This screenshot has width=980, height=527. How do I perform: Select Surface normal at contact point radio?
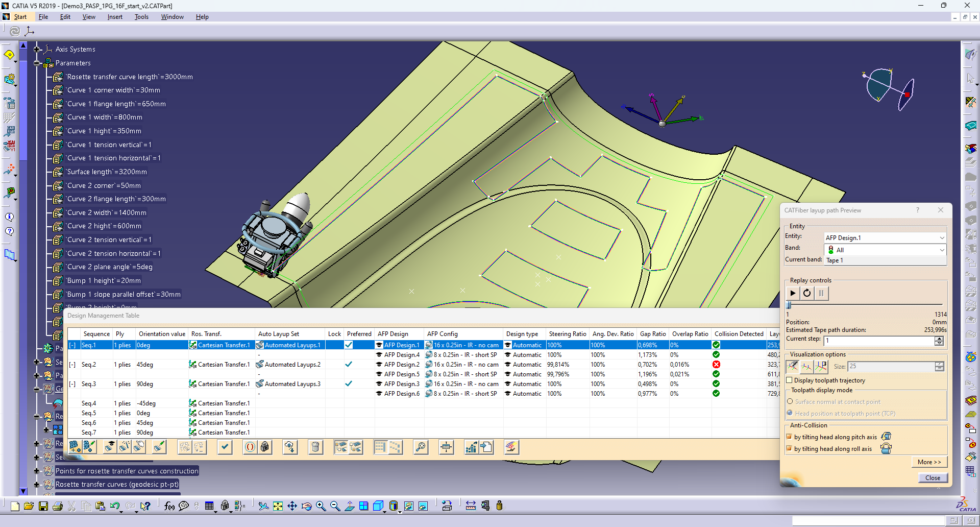[790, 402]
